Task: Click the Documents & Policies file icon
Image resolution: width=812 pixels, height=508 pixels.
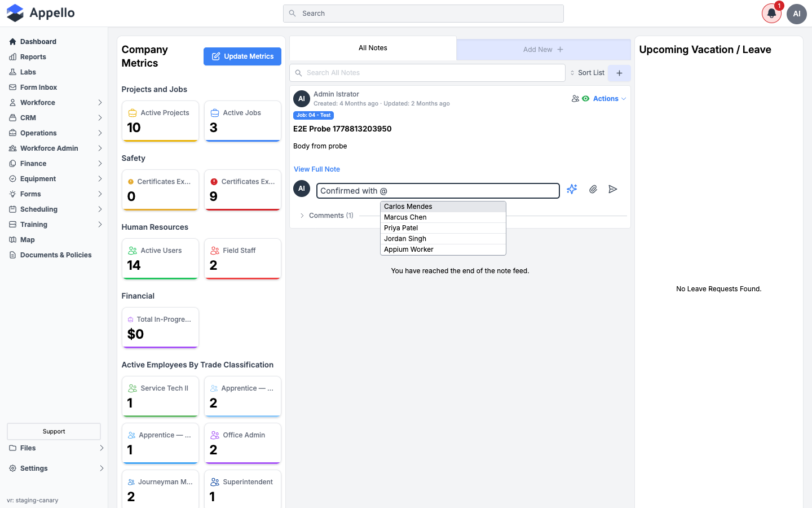Action: (x=12, y=255)
